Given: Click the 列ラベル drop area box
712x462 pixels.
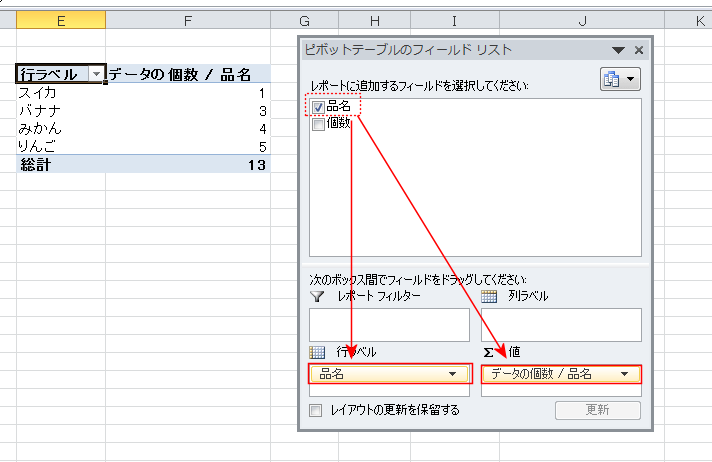Looking at the screenshot, I should 561,325.
